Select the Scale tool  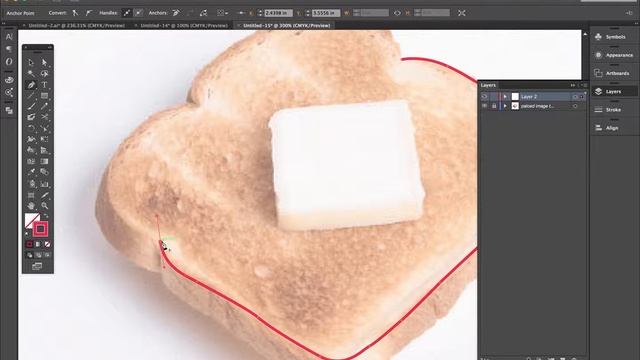[x=44, y=128]
